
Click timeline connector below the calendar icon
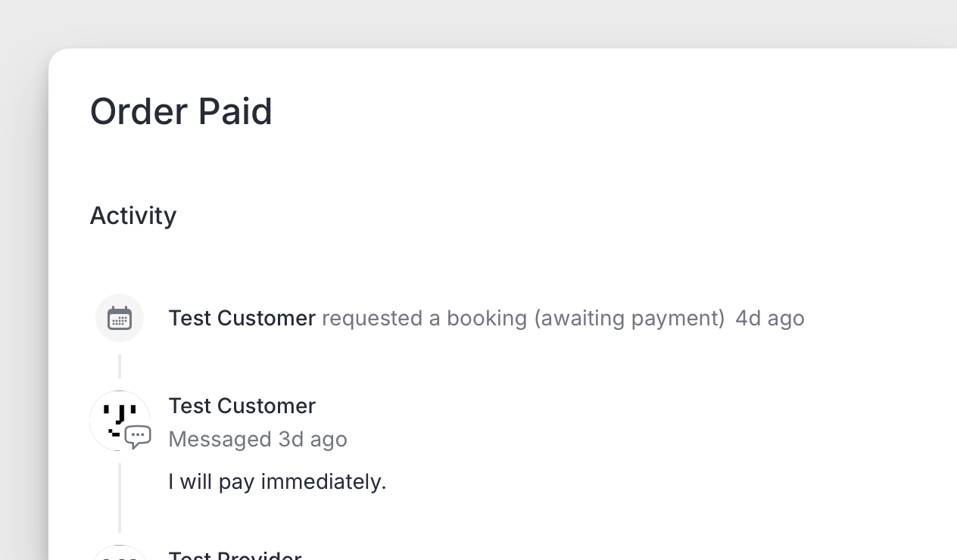coord(120,366)
